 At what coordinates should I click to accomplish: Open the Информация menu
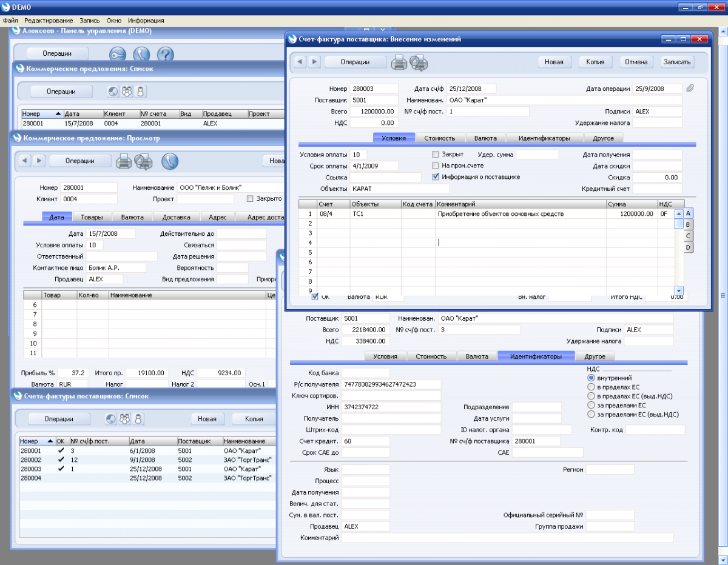point(146,21)
